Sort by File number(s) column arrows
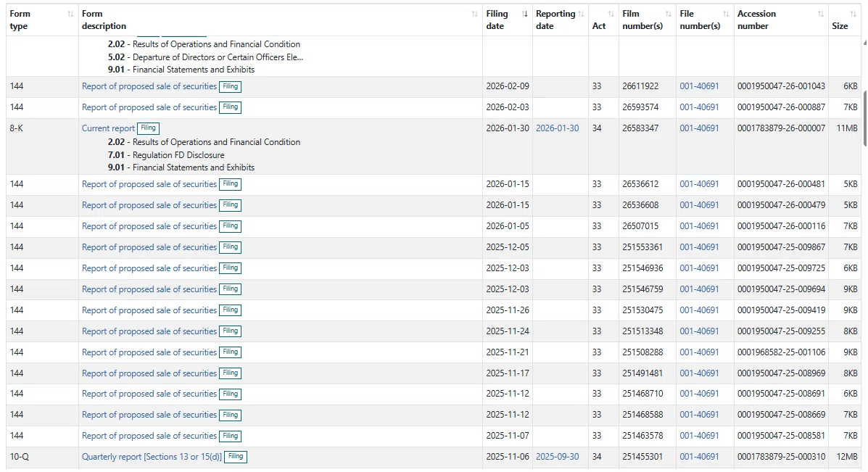 726,14
